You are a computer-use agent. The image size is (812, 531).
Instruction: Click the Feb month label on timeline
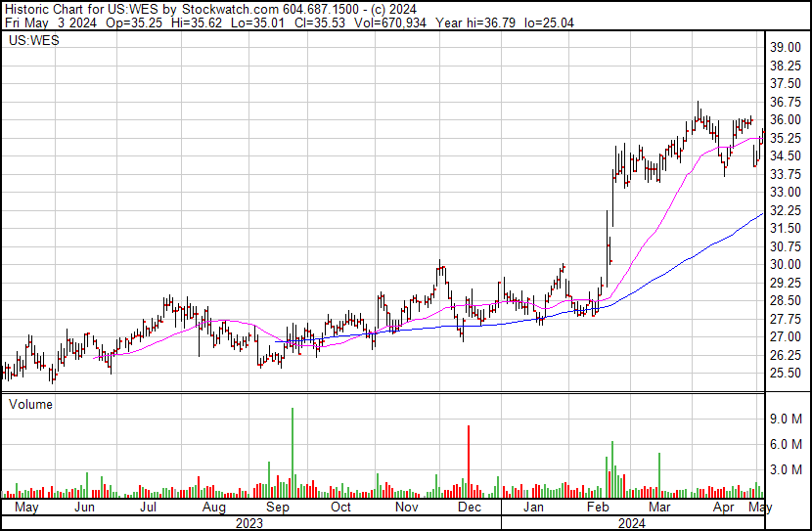coord(598,507)
